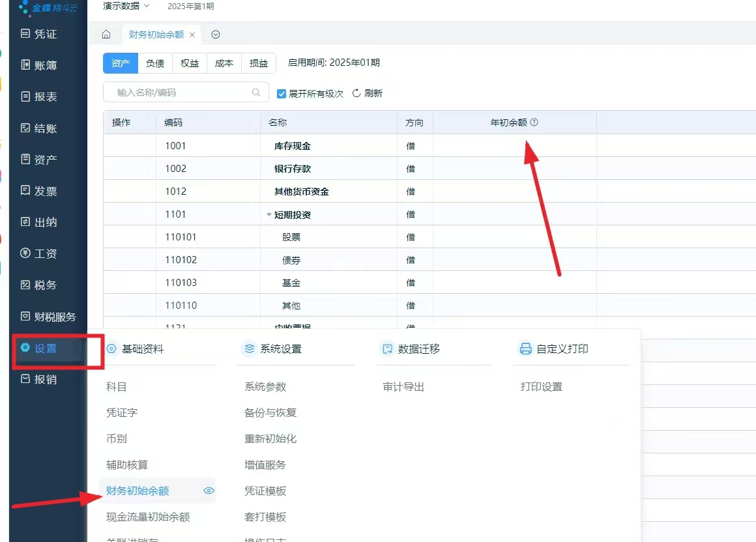This screenshot has height=542, width=756.
Task: Select 系统参数 in settings menu
Action: pyautogui.click(x=265, y=386)
